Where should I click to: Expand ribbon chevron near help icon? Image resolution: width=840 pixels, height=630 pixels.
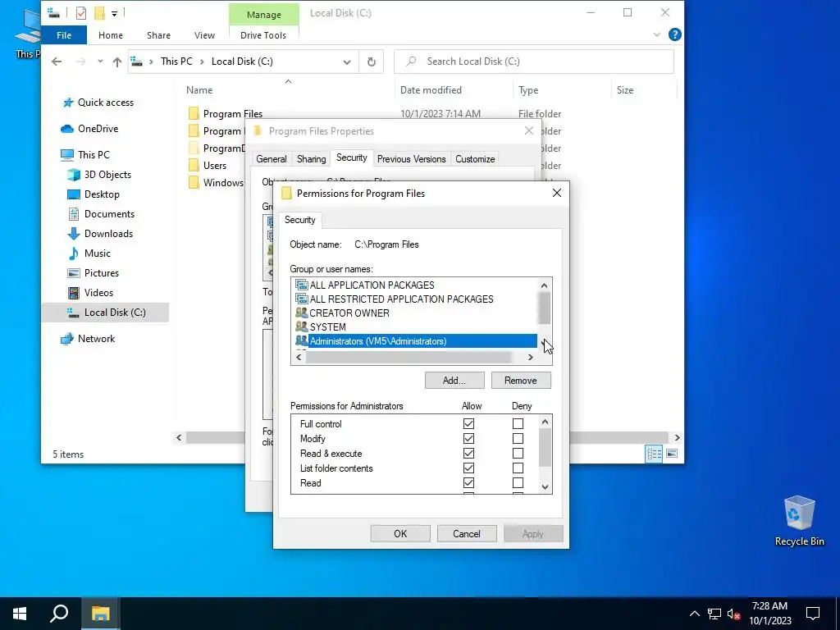(657, 34)
